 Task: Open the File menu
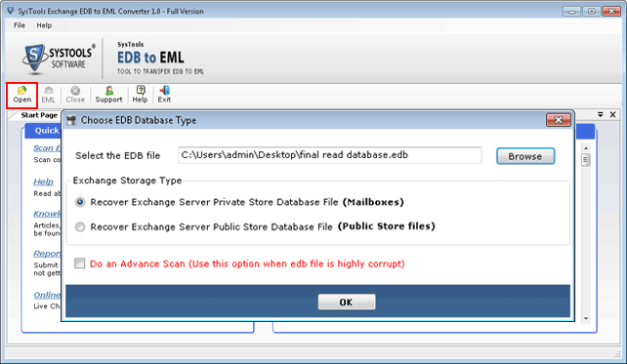20,25
